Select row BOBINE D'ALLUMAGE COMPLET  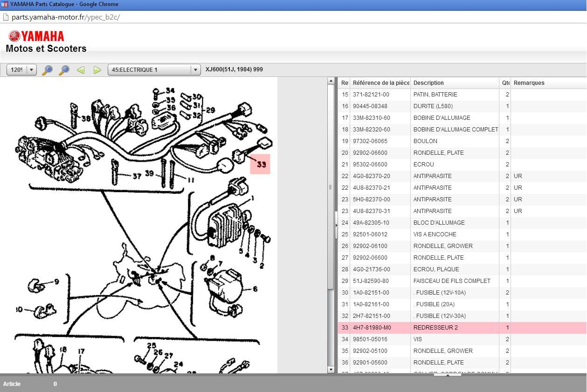[462, 130]
